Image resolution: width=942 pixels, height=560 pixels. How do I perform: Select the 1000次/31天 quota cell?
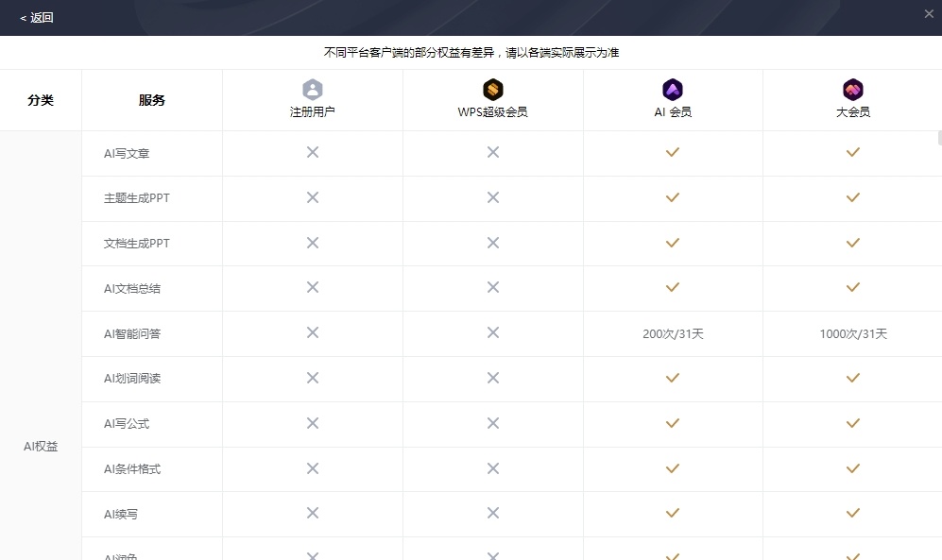(x=853, y=333)
